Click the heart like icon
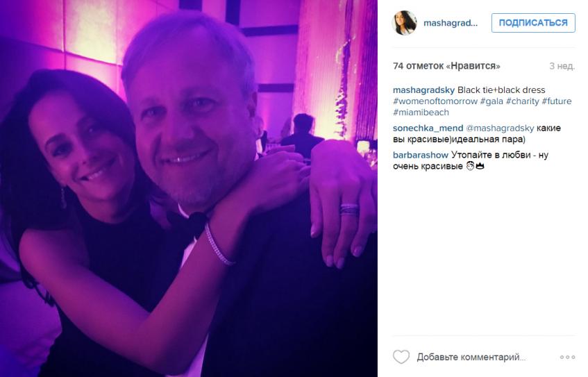This screenshot has height=377, width=588. click(401, 357)
